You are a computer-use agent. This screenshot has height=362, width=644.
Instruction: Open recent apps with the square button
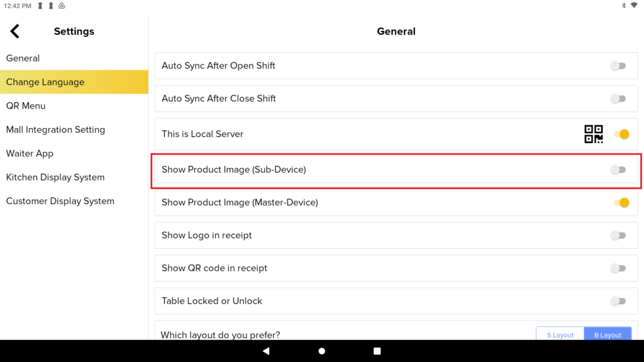pos(377,351)
